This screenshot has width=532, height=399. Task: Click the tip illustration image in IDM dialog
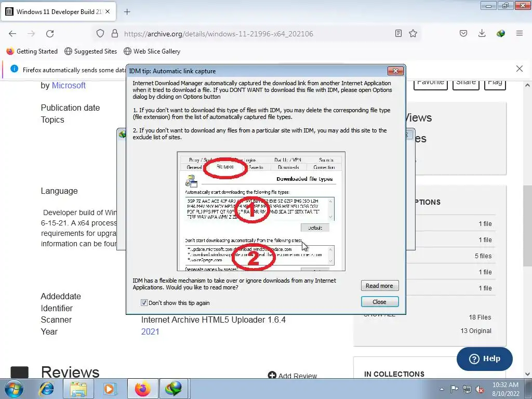click(261, 211)
